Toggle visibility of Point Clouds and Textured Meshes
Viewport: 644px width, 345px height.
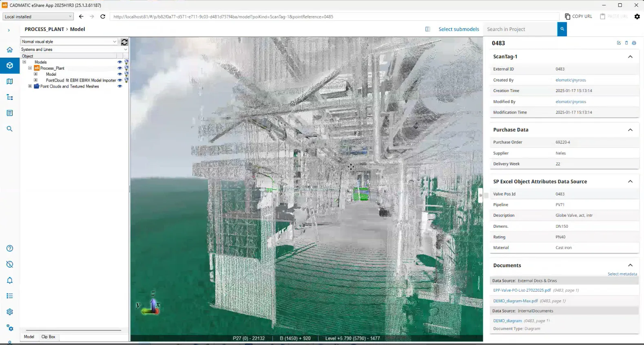pos(120,86)
